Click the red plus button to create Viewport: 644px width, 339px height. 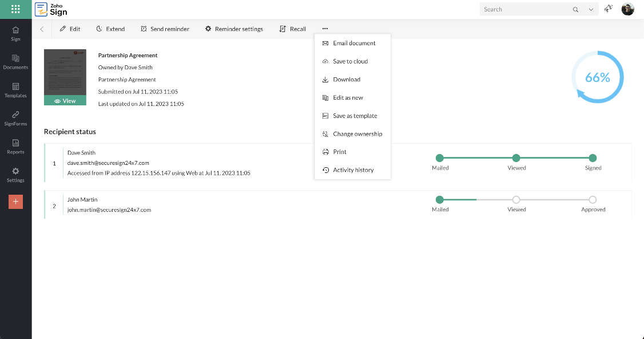15,202
